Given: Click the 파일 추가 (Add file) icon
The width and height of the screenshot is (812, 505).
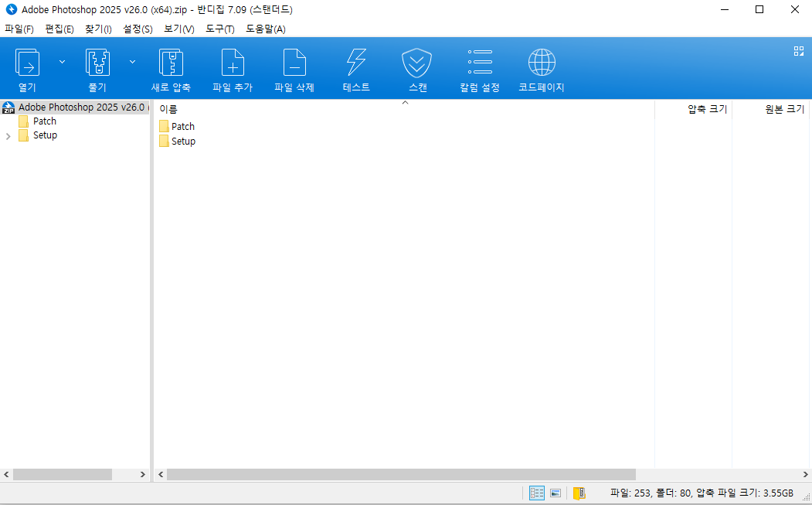Looking at the screenshot, I should [233, 63].
